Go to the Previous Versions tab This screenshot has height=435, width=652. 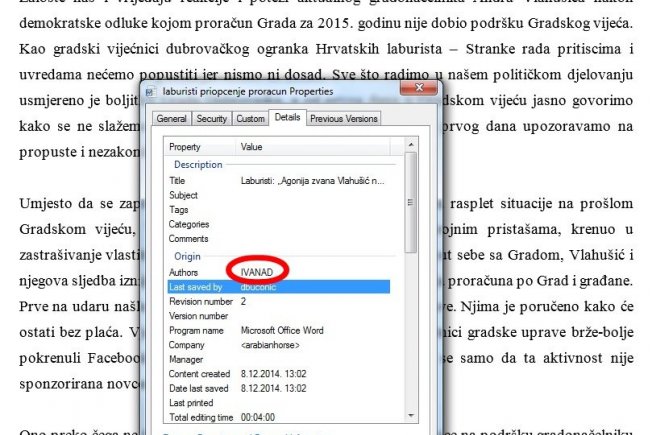coord(343,118)
